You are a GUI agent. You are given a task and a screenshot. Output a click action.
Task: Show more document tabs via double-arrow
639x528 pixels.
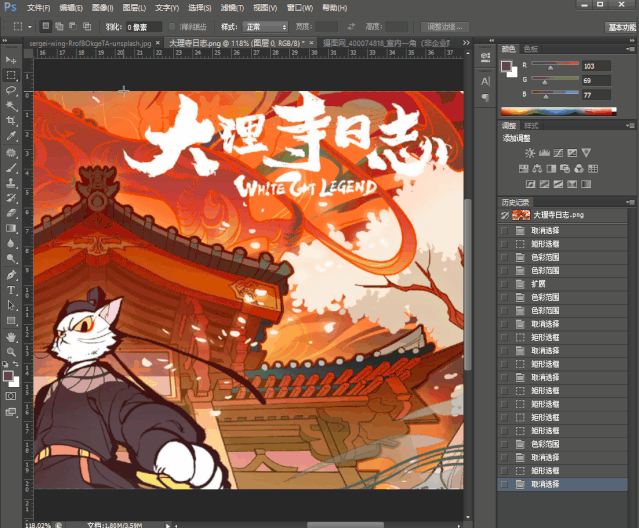tap(466, 43)
